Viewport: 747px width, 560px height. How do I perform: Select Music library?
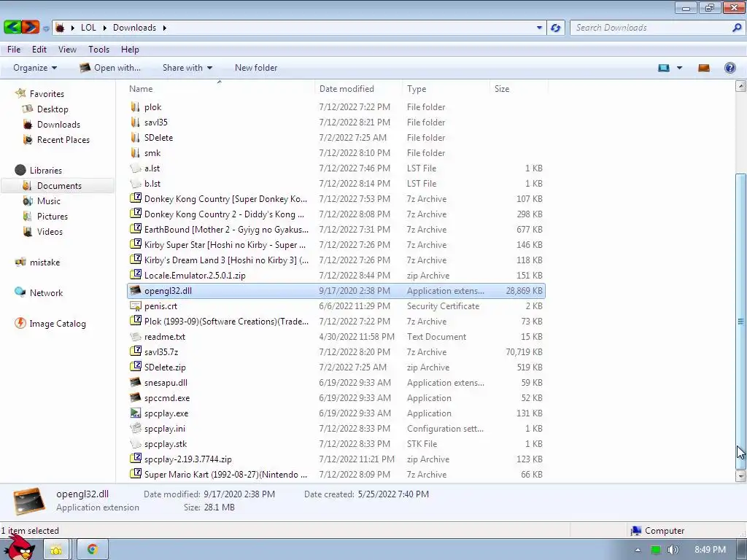49,201
